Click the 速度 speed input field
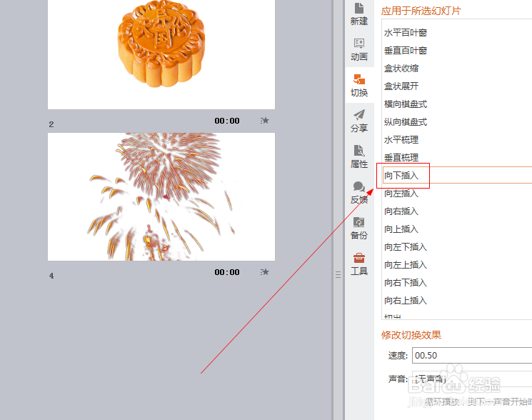Screen dimensions: 532x420 click(x=472, y=356)
